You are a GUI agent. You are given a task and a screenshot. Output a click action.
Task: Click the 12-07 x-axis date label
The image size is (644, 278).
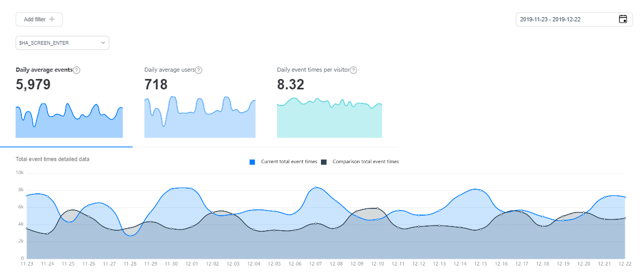point(316,264)
